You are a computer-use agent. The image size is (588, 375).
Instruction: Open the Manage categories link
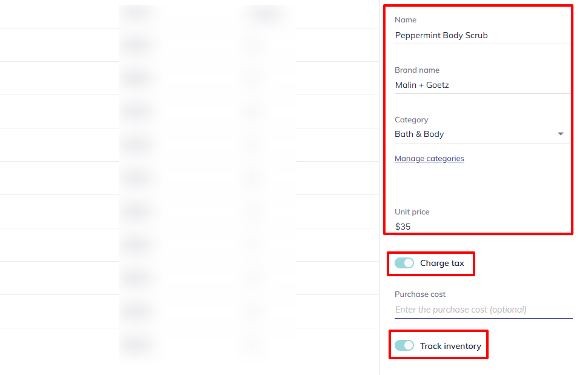[x=429, y=159]
